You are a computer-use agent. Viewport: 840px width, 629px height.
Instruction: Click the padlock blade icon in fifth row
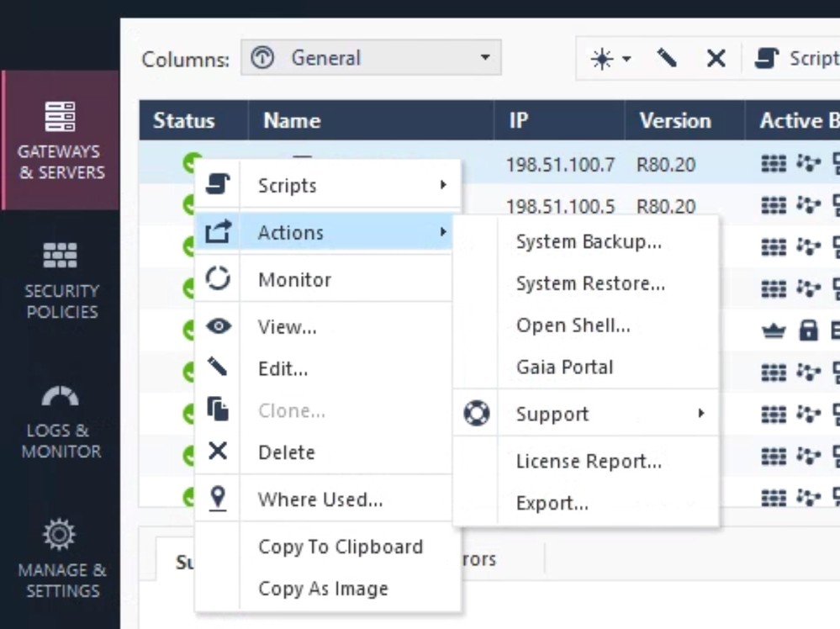coord(808,330)
